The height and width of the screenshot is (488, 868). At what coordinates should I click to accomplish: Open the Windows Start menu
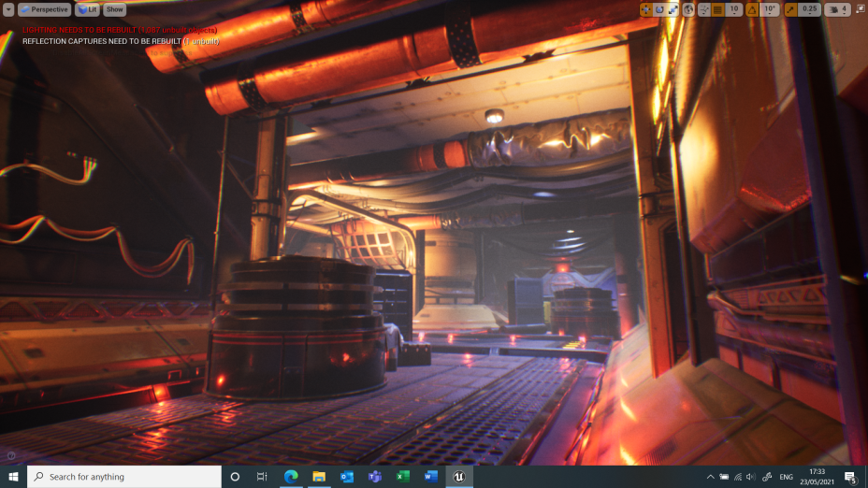pos(13,477)
